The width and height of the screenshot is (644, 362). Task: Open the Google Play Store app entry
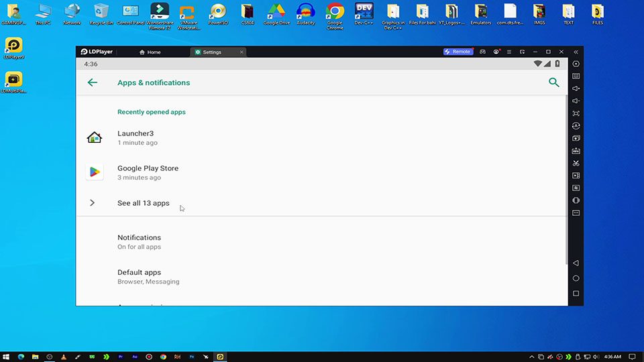321,172
